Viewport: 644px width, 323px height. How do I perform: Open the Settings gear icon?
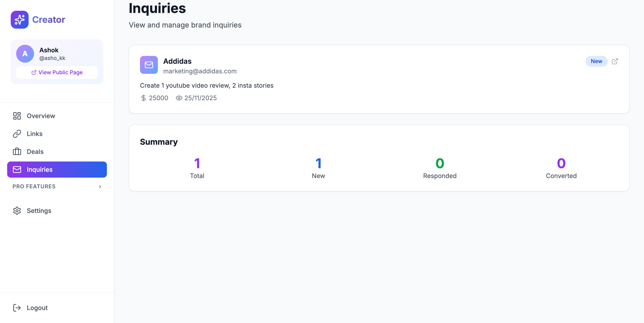(x=17, y=211)
